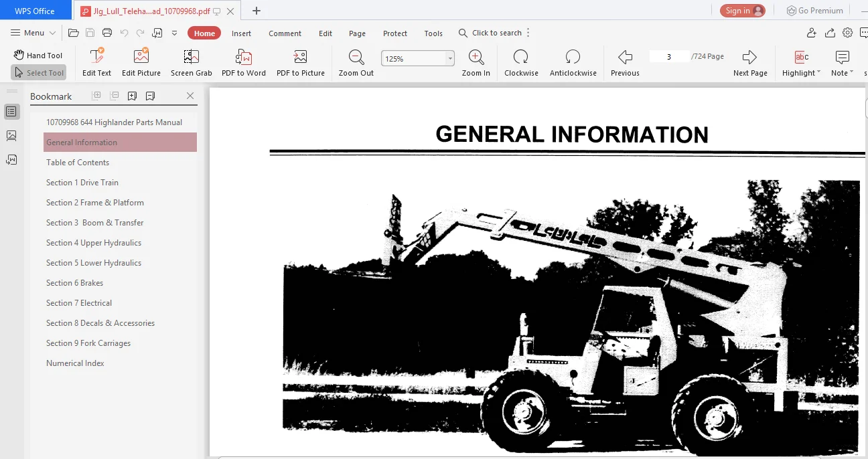Screen dimensions: 868x459
Task: Click the Expand all bookmarks icon
Action: [96, 96]
